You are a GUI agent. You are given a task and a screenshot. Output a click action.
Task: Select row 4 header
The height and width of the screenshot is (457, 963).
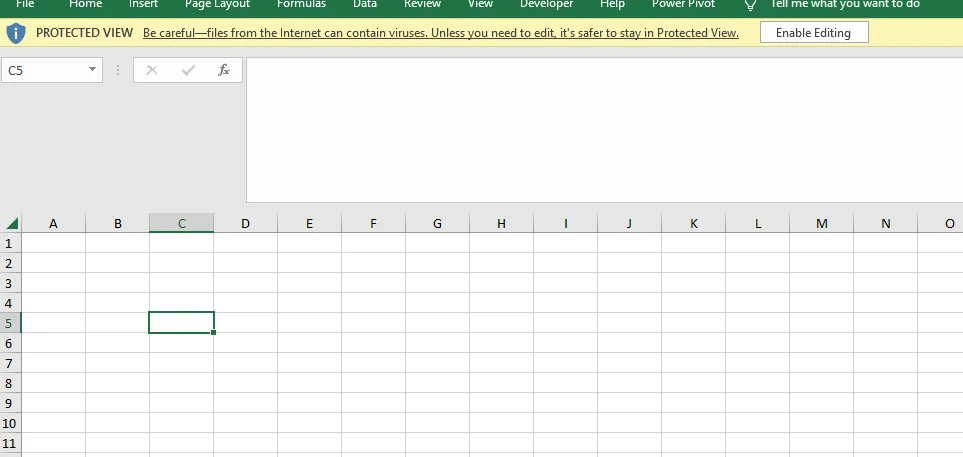[x=10, y=303]
